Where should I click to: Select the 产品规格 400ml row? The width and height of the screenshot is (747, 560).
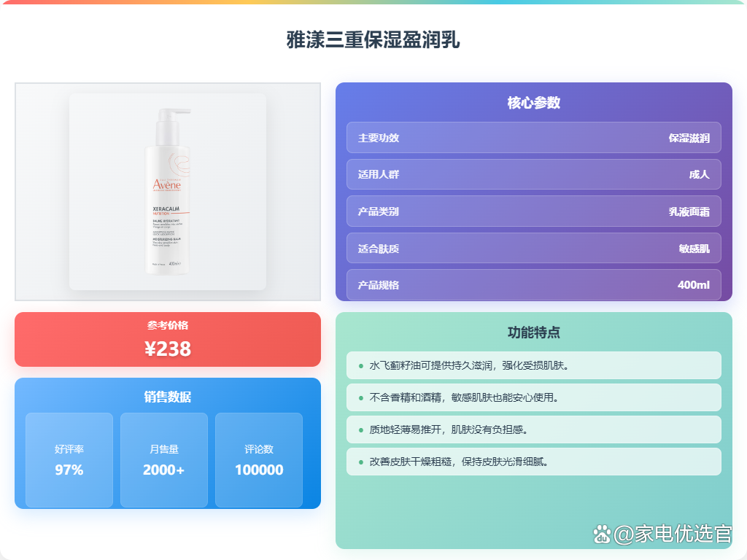pos(533,285)
